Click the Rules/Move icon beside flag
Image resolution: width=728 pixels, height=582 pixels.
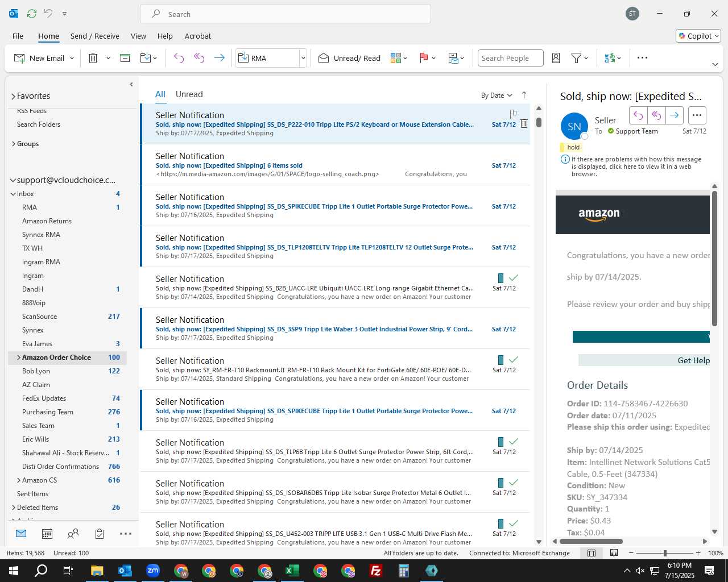(453, 58)
